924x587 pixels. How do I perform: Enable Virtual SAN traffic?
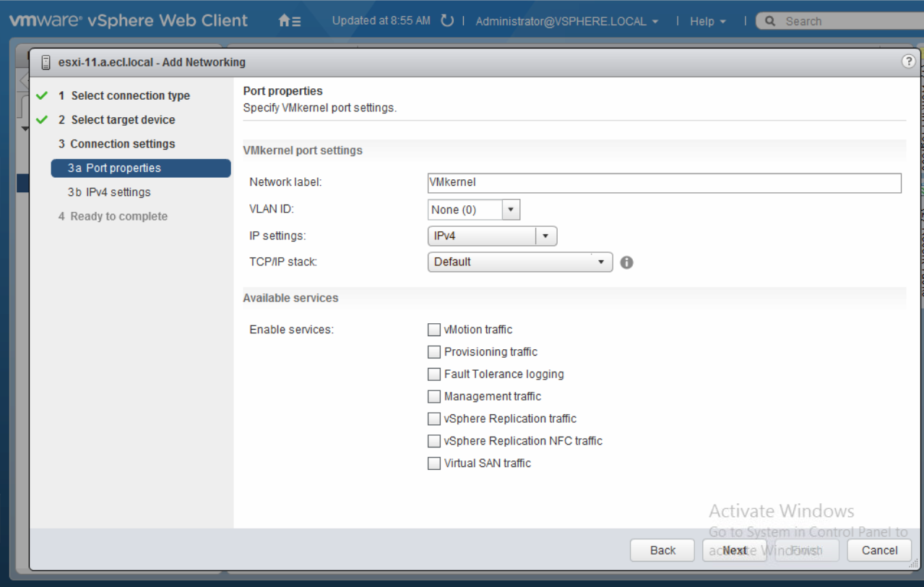[433, 463]
